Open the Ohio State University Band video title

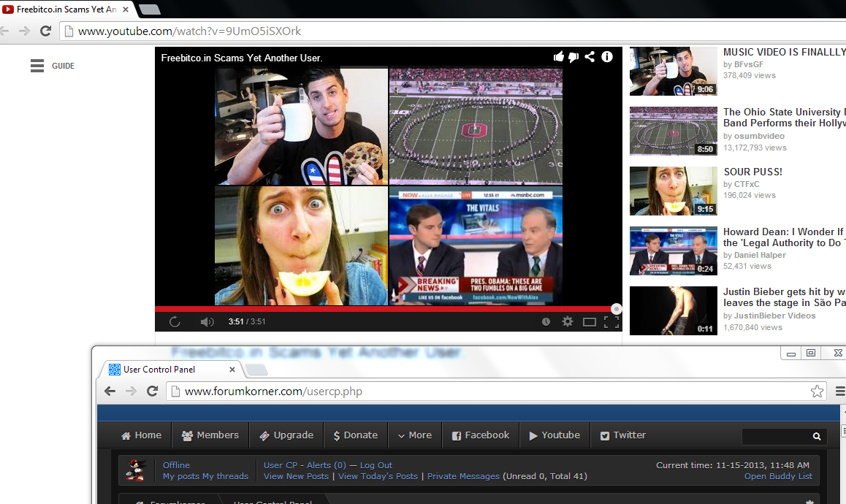(785, 117)
